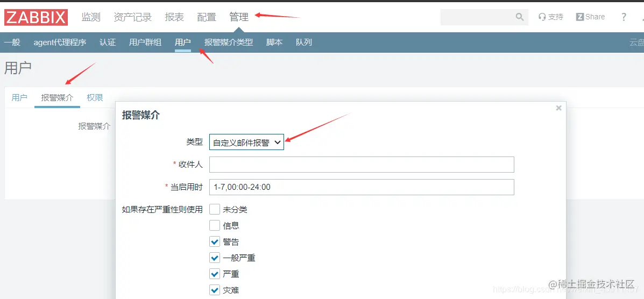Open the 资产记录 menu
Image resolution: width=644 pixels, height=299 pixels.
point(133,17)
